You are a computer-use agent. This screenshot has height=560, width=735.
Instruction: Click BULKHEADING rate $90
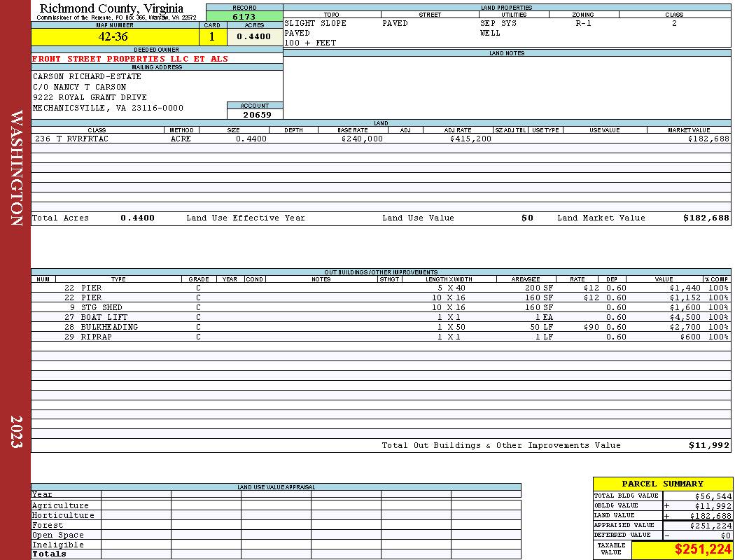coord(591,327)
